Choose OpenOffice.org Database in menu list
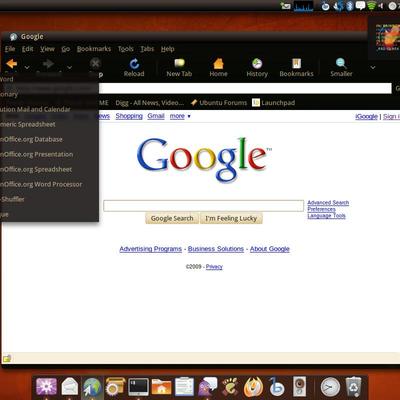This screenshot has height=400, width=400. (49, 139)
